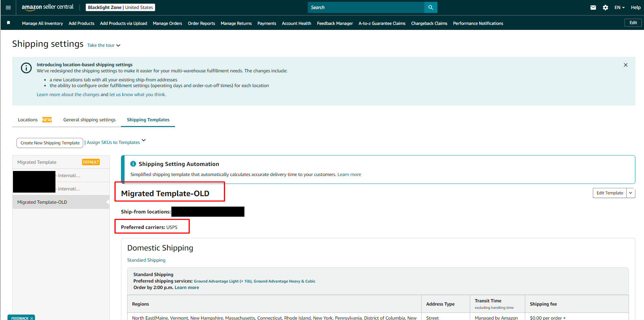
Task: Open Performance Notifications
Action: pos(478,23)
